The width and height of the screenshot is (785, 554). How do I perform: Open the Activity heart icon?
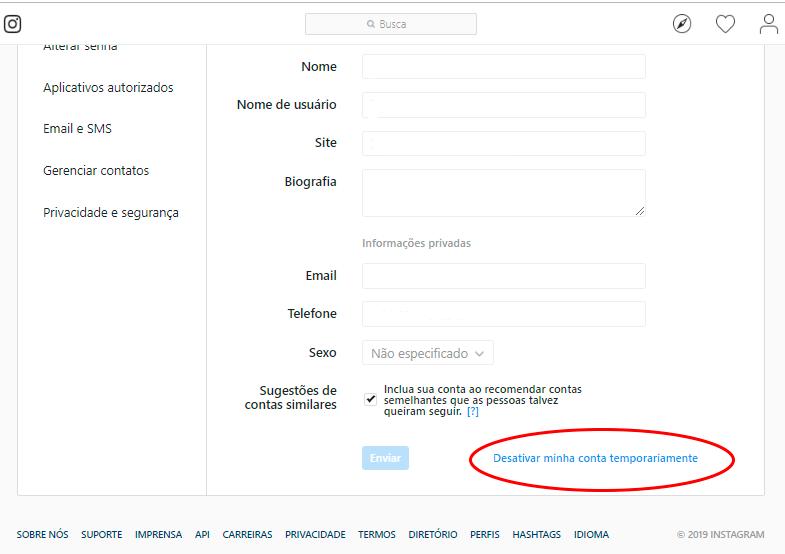(725, 24)
